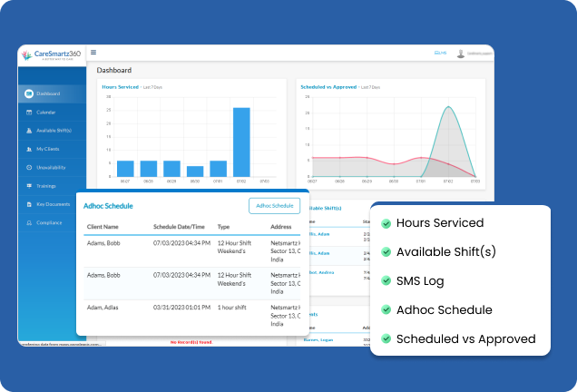Click the CareSmartz360 logo
Image resolution: width=577 pixels, height=392 pixels.
click(53, 56)
